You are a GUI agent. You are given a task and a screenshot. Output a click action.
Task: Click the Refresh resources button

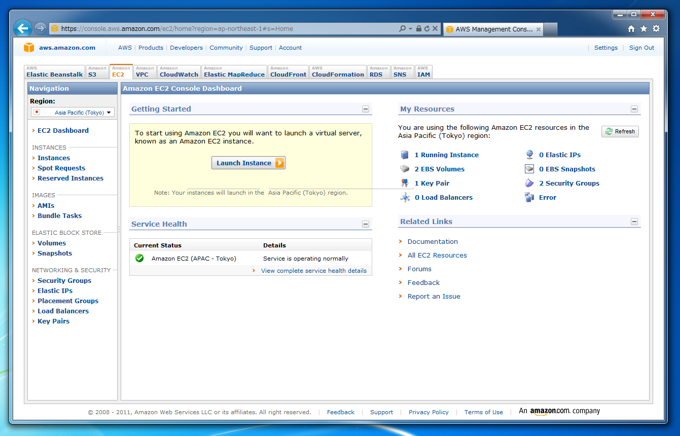click(620, 131)
